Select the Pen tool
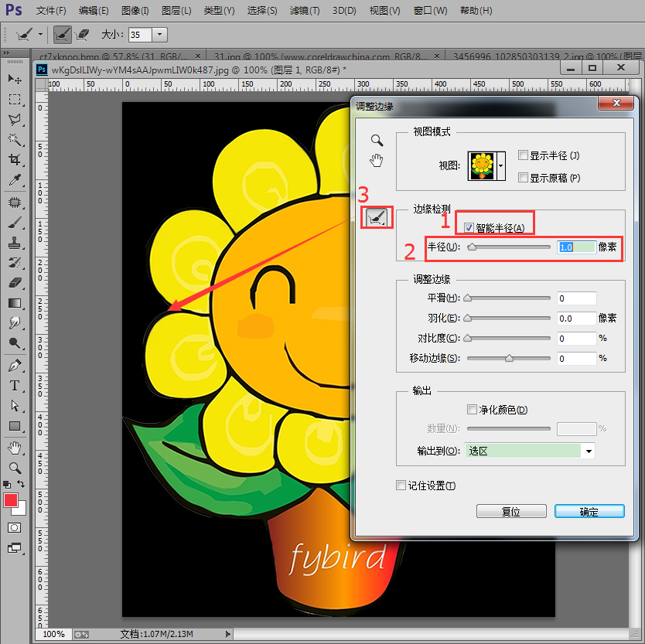Screen dimensions: 645x644 click(x=15, y=366)
